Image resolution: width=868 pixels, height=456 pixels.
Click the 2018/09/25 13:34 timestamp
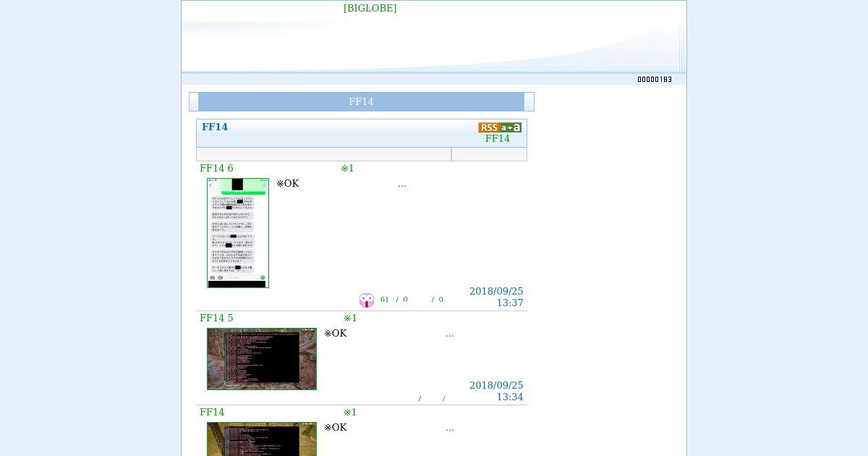point(496,391)
